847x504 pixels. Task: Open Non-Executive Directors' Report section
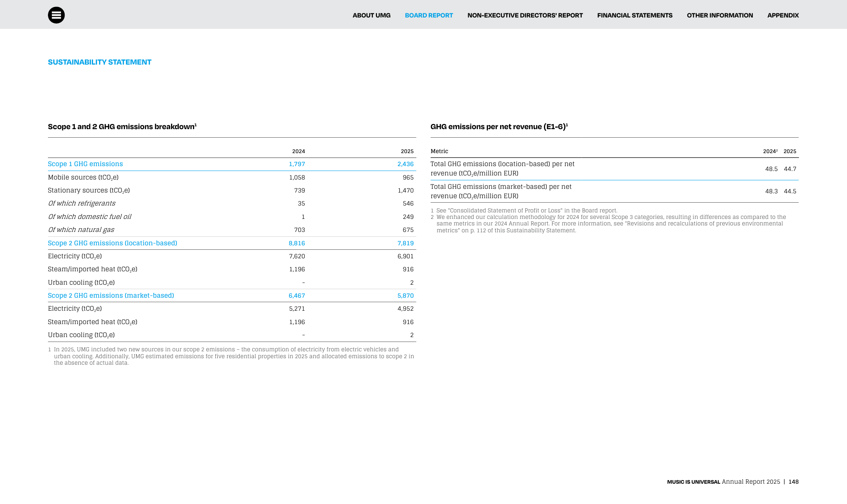(x=525, y=15)
